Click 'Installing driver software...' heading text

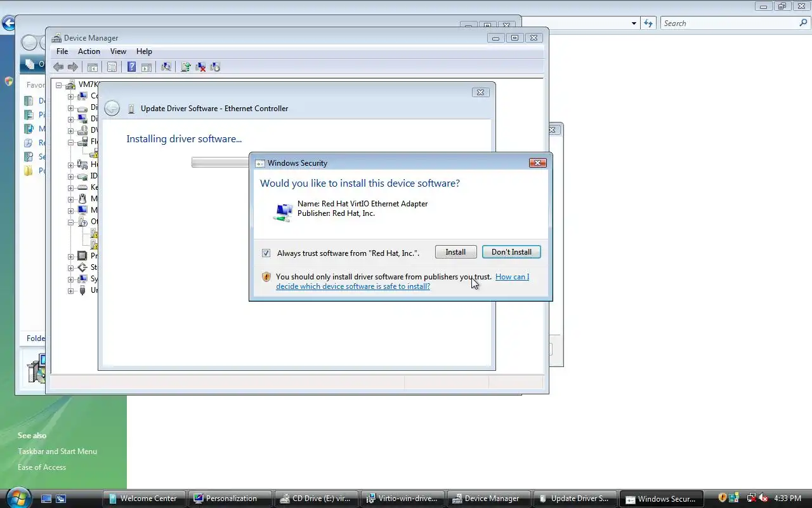(x=184, y=139)
